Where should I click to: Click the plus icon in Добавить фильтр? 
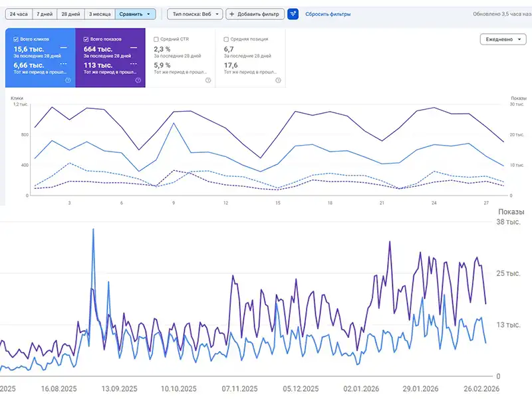[231, 14]
